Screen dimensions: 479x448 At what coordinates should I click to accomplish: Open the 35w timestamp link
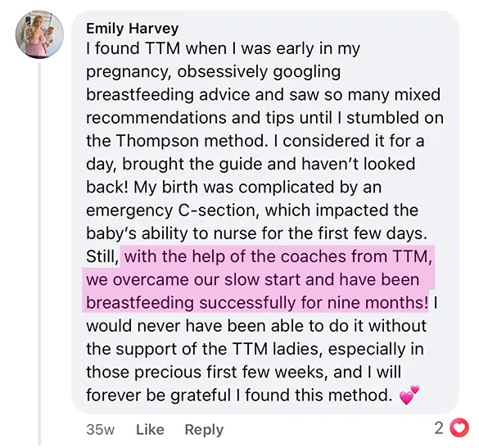pyautogui.click(x=101, y=429)
